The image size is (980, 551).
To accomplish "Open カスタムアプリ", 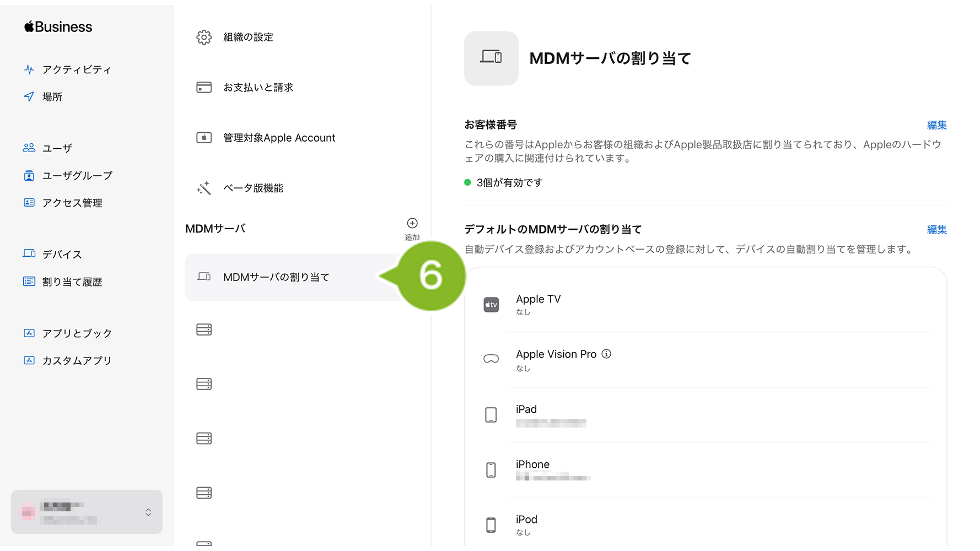I will click(x=77, y=360).
